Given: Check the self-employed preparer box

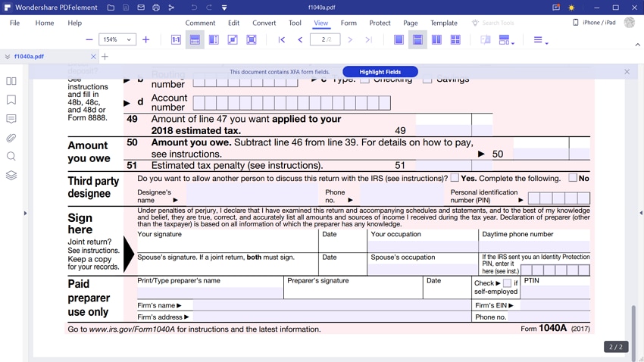Looking at the screenshot, I should click(x=507, y=283).
